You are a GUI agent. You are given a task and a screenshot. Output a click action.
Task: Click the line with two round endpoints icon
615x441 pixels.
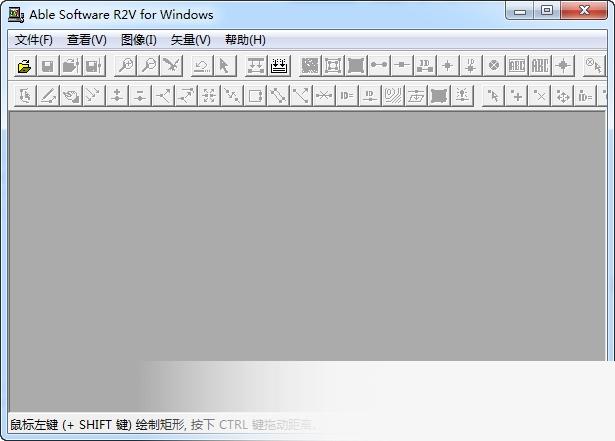(379, 66)
